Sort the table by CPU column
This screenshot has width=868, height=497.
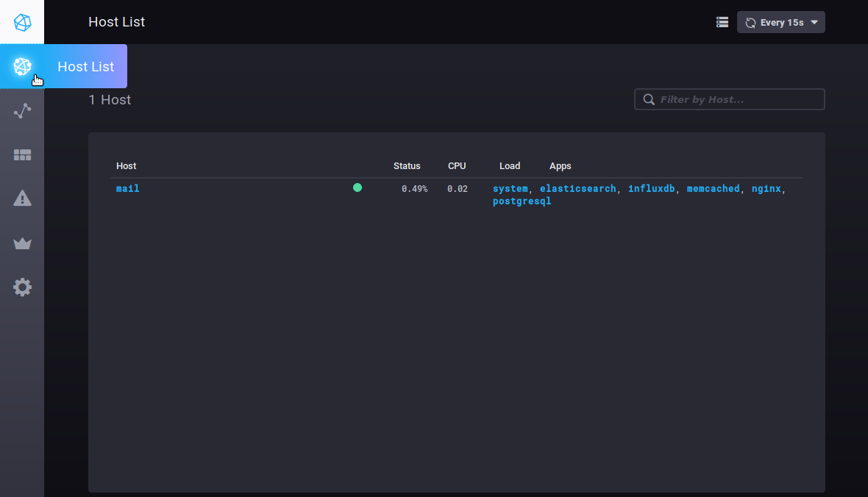coord(457,166)
